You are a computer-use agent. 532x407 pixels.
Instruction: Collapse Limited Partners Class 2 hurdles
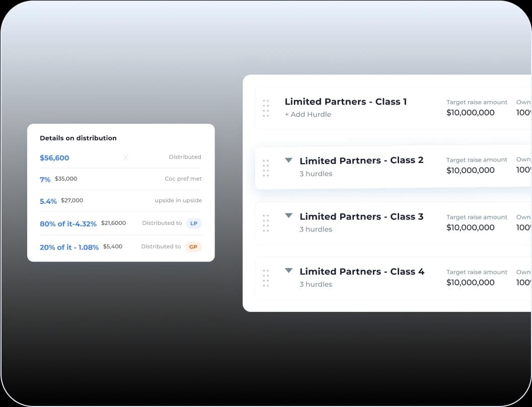(288, 160)
